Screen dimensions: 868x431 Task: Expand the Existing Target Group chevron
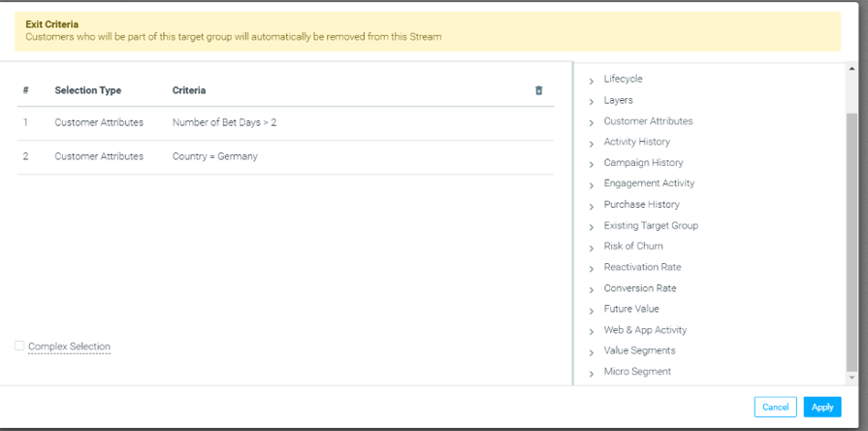pos(592,227)
